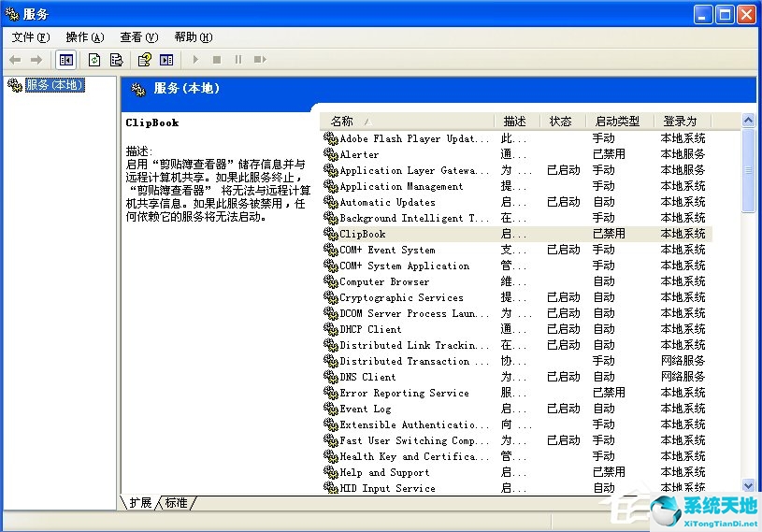Click the gear icon of Alerter service
Image resolution: width=762 pixels, height=532 pixels.
pos(330,154)
